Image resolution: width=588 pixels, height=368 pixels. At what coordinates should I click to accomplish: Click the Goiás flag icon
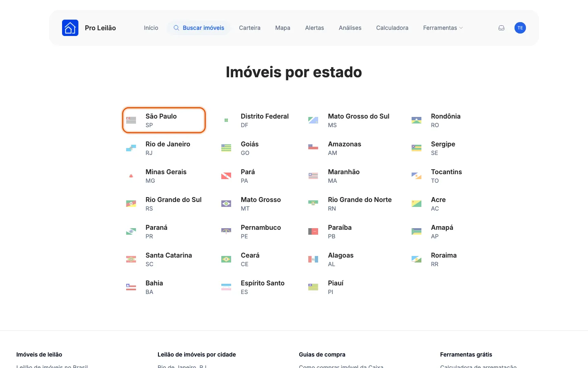(x=226, y=148)
